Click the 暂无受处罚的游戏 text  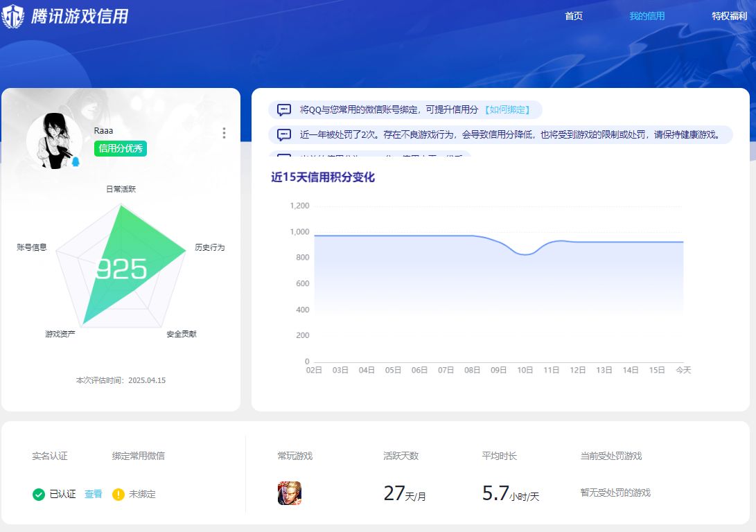tap(616, 493)
